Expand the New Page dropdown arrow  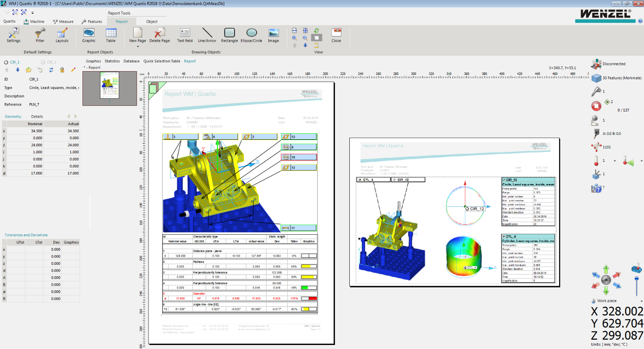click(138, 47)
